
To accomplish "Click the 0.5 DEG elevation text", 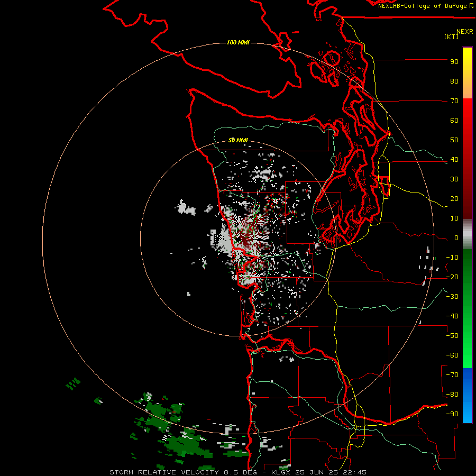I will [x=241, y=472].
